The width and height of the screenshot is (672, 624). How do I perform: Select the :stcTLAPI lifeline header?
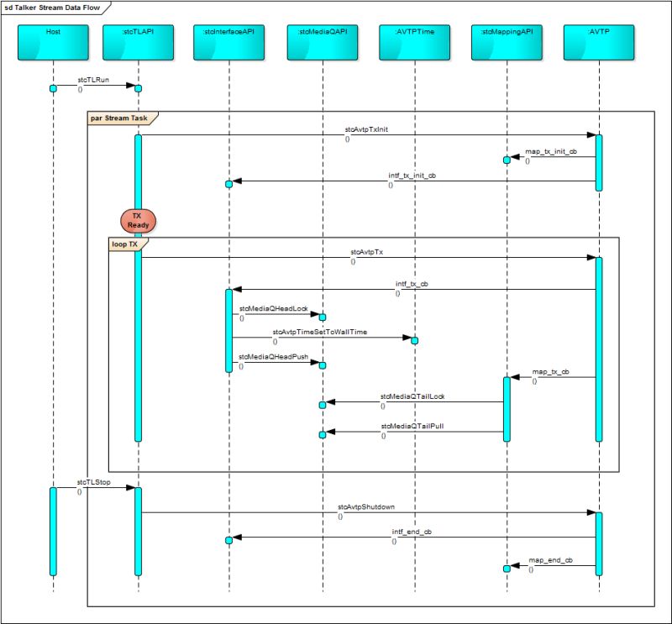139,40
